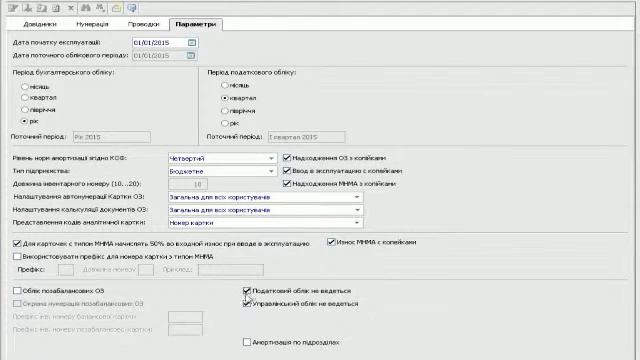Select півріччя for бухгалтерського обліку period
Viewport: 640px width, 360px height.
tap(25, 109)
